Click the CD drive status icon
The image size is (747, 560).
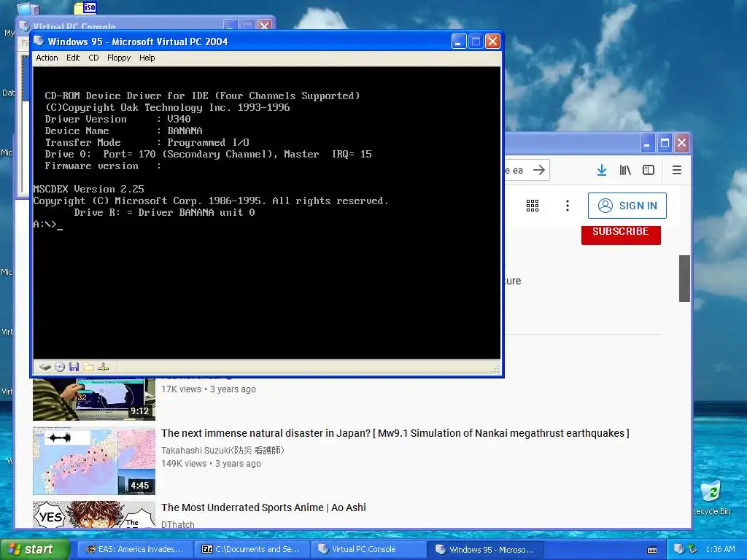(60, 367)
